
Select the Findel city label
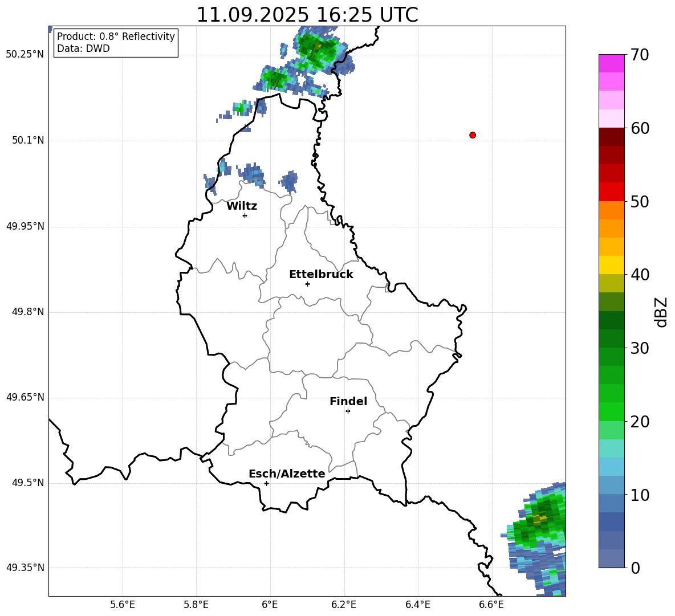tap(348, 401)
